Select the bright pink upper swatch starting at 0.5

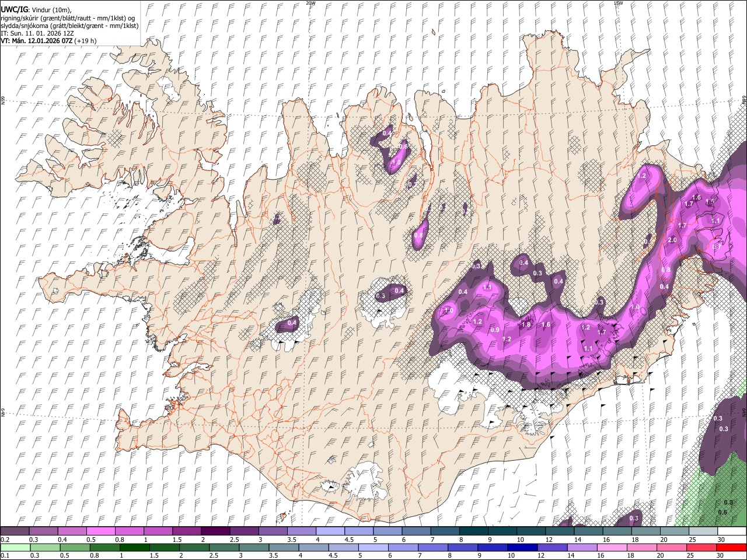pos(100,531)
